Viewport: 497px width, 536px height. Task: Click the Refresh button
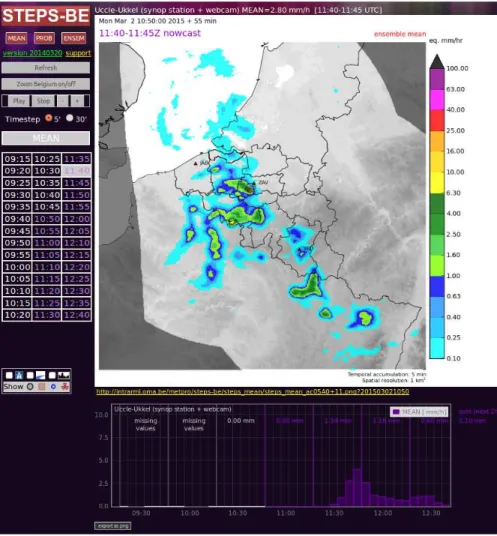point(46,68)
